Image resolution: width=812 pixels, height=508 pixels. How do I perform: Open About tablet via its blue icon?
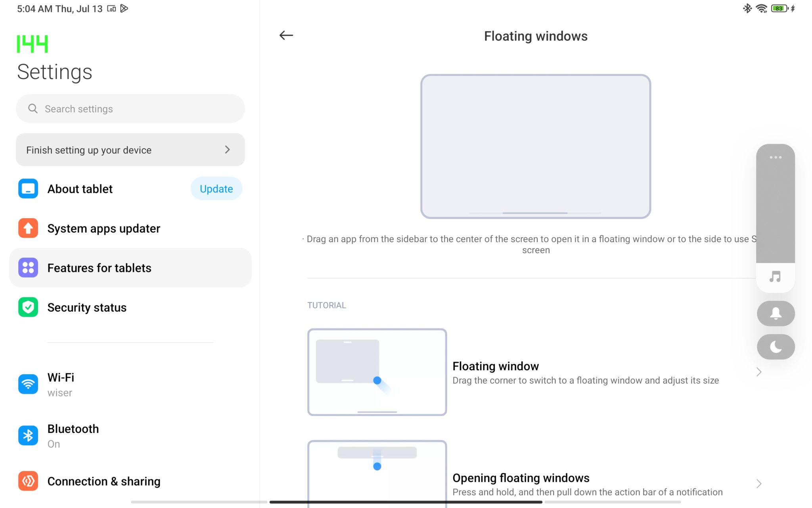(x=28, y=189)
